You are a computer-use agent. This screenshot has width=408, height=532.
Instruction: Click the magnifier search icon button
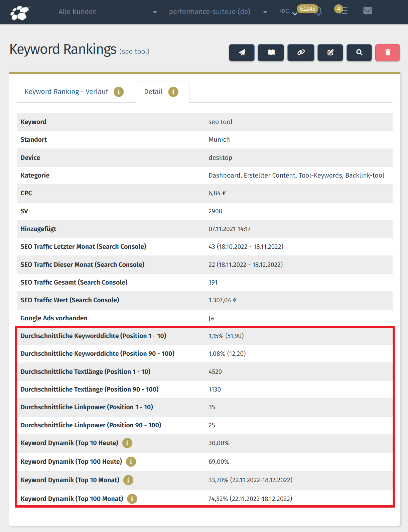(x=359, y=52)
